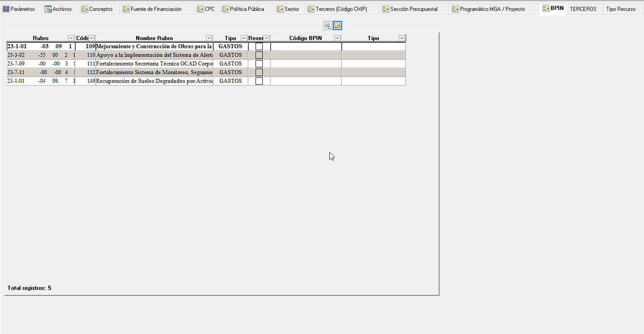The width and height of the screenshot is (644, 334).
Task: Click GASTOS in the row for code 149
Action: 230,81
